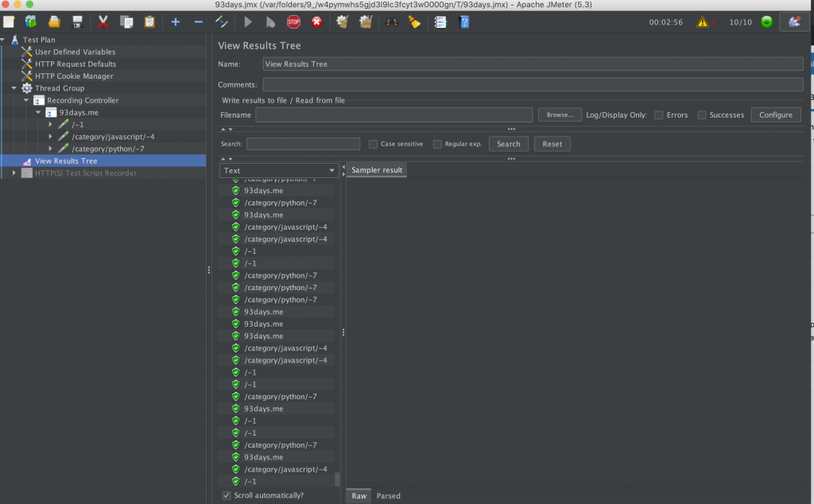Collapse the Thread Group node arrow
The image size is (814, 504).
(x=14, y=88)
